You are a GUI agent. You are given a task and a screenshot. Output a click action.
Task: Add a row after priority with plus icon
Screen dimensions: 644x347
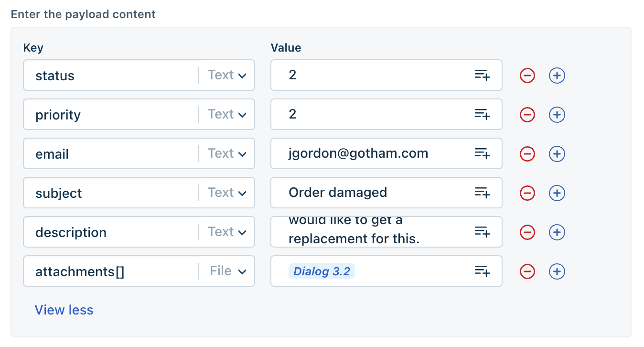[x=557, y=115]
